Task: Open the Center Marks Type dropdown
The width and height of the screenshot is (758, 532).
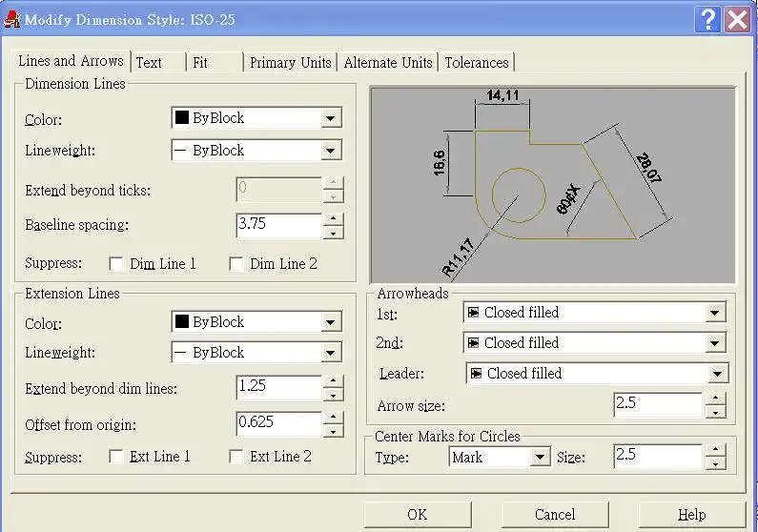Action: (540, 457)
